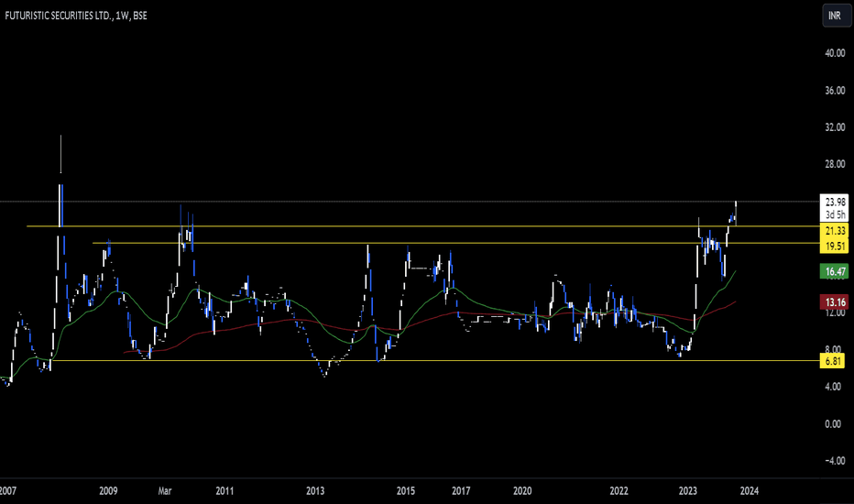Click the 6.81 yellow support level label
This screenshot has width=854, height=504.
tap(834, 361)
